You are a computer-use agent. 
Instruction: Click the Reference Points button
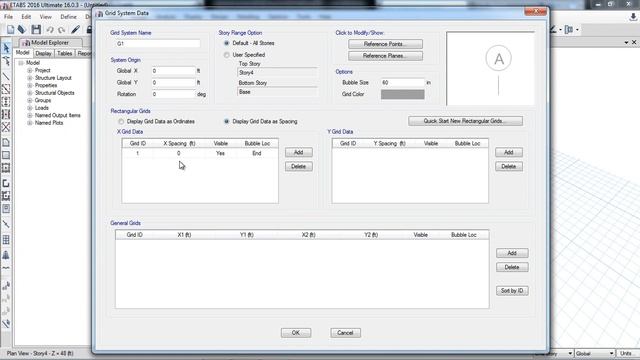pyautogui.click(x=385, y=44)
